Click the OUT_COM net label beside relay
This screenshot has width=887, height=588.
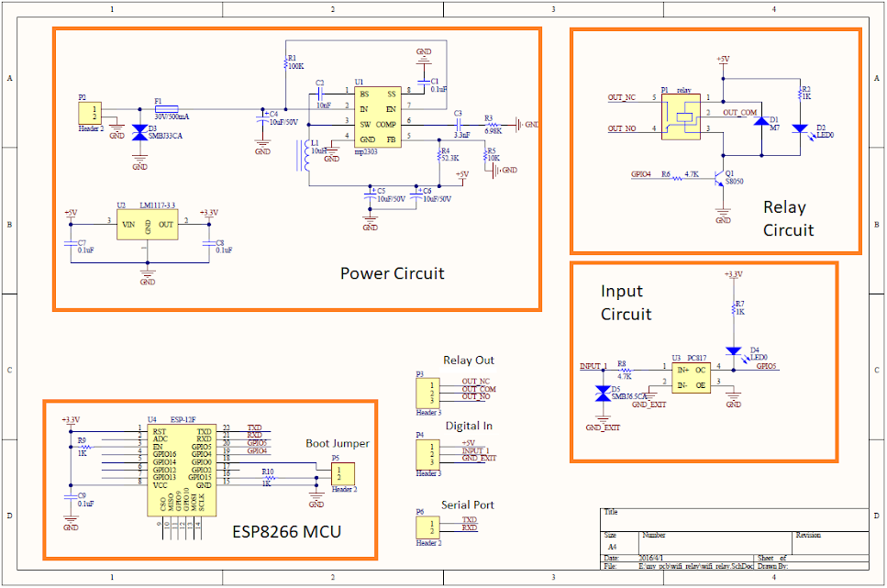(740, 113)
